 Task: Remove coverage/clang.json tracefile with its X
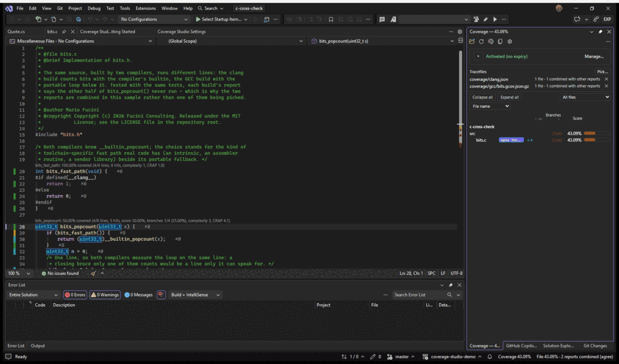tap(606, 79)
